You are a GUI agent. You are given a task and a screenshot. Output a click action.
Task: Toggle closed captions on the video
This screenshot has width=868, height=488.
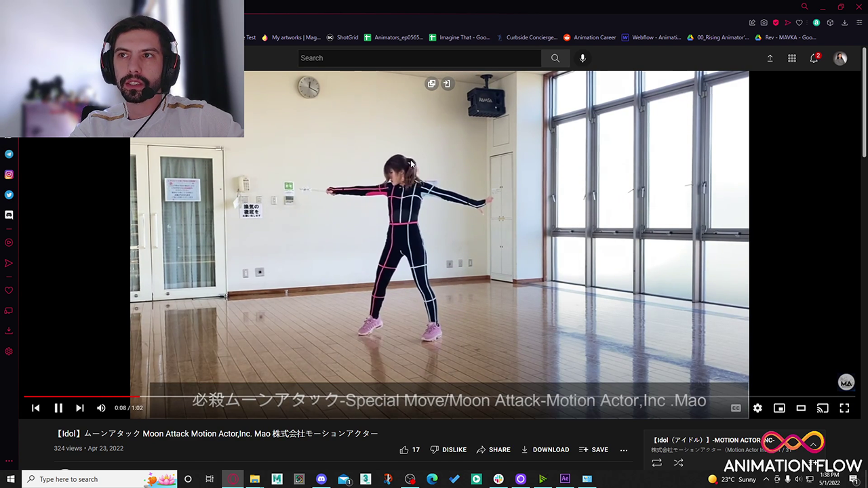click(x=736, y=408)
